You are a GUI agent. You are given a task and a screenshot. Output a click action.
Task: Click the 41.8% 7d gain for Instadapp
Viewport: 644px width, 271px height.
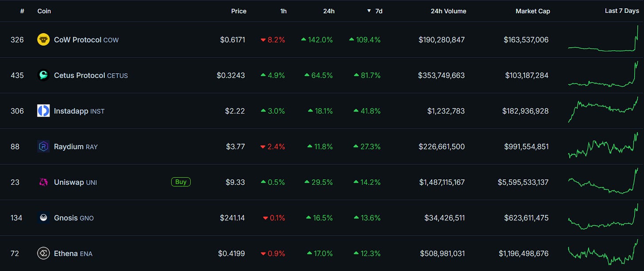pos(367,111)
